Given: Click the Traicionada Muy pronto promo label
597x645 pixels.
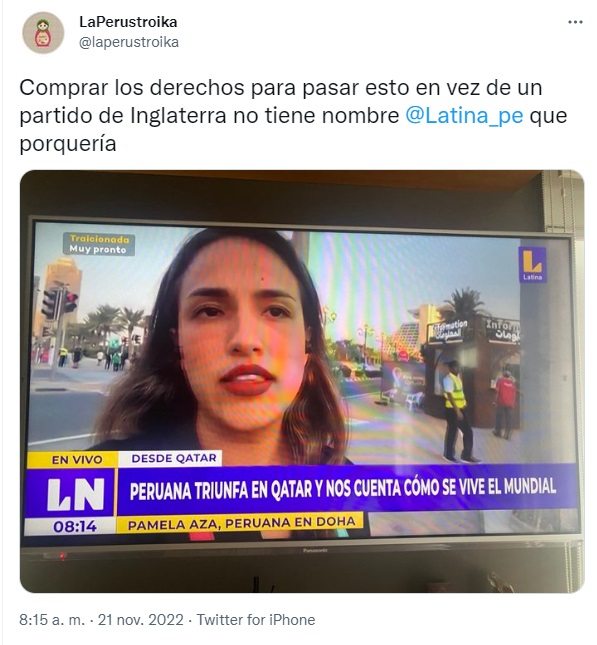Looking at the screenshot, I should tap(98, 244).
